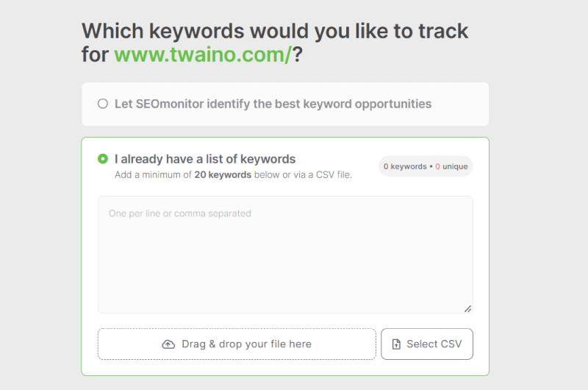Focus the keywords textarea input
This screenshot has height=390, width=588.
pyautogui.click(x=285, y=255)
